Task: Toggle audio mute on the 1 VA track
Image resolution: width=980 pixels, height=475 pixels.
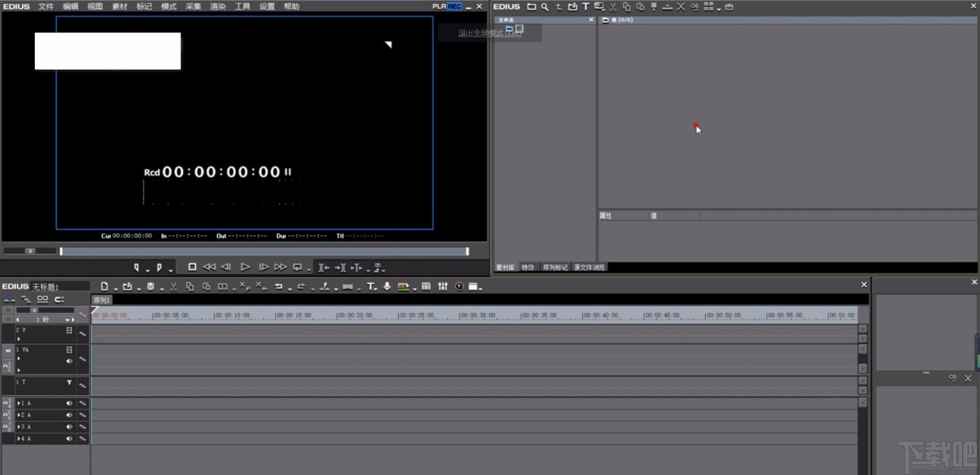Action: point(69,361)
